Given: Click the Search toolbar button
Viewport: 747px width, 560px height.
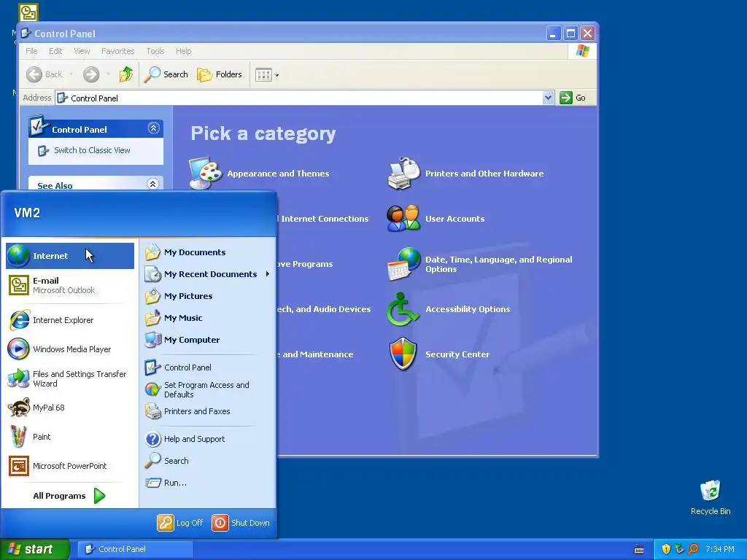Looking at the screenshot, I should [x=166, y=74].
